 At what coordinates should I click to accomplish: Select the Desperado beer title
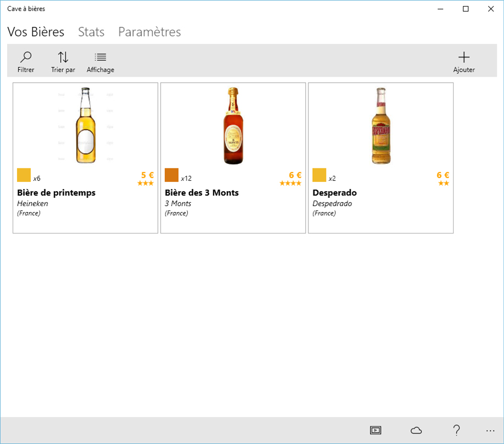click(x=335, y=193)
